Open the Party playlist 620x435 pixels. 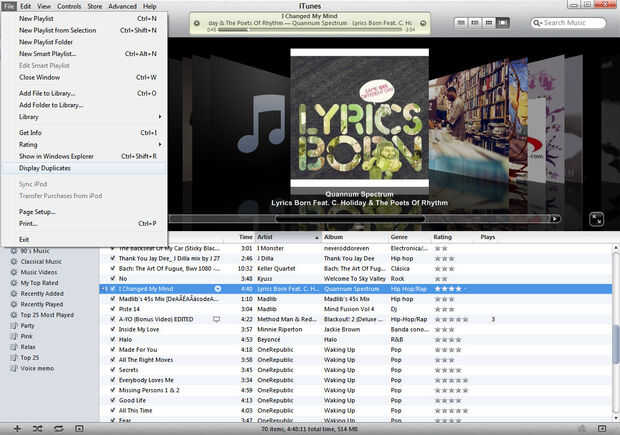pyautogui.click(x=27, y=325)
